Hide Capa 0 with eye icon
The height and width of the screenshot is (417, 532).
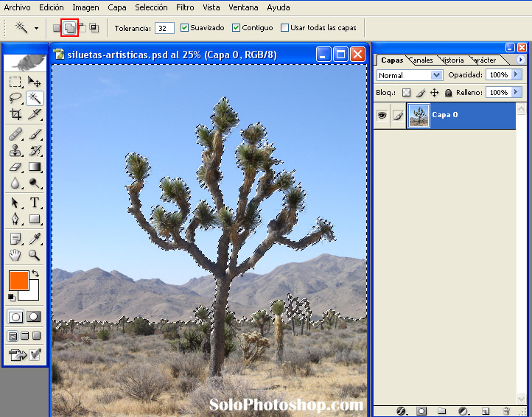(382, 116)
